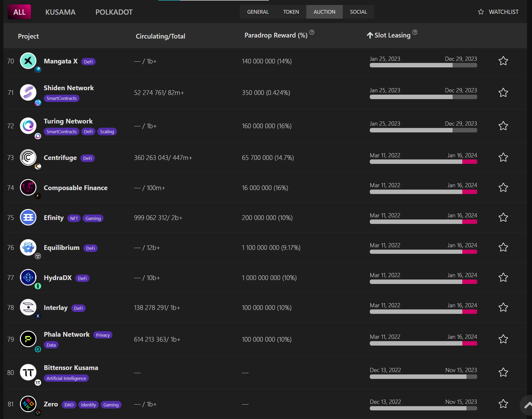Toggle the Efinity watchlist star

[503, 217]
